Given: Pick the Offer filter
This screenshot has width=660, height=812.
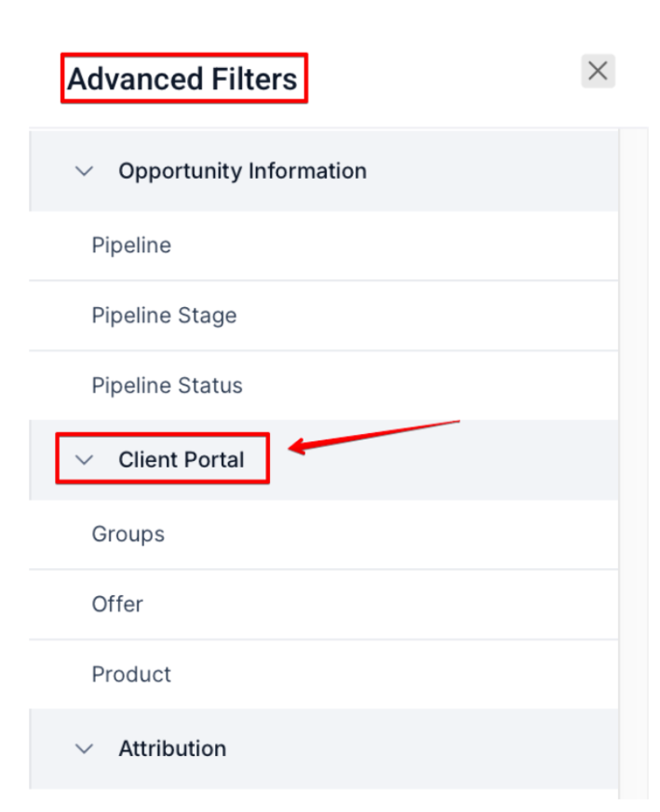Looking at the screenshot, I should pyautogui.click(x=117, y=604).
